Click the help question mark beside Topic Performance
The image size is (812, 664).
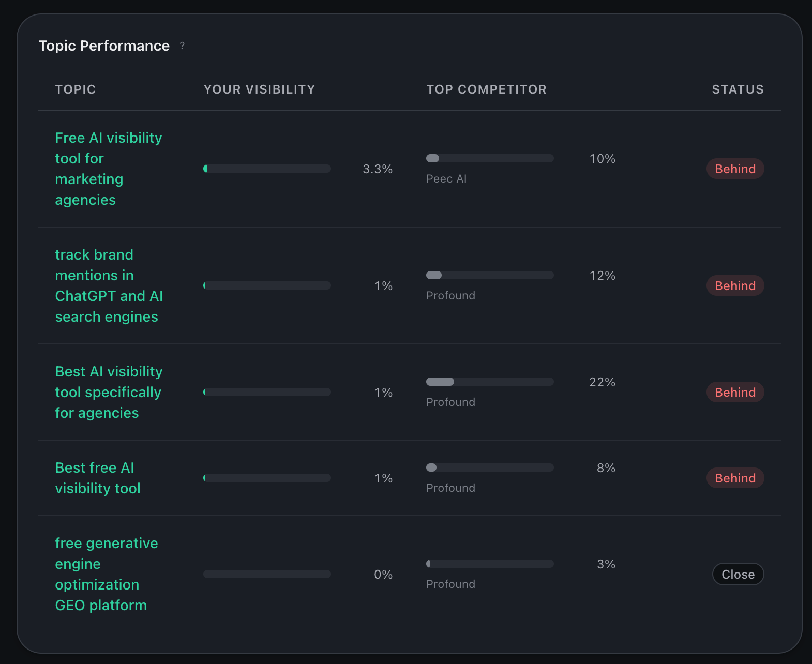(182, 46)
